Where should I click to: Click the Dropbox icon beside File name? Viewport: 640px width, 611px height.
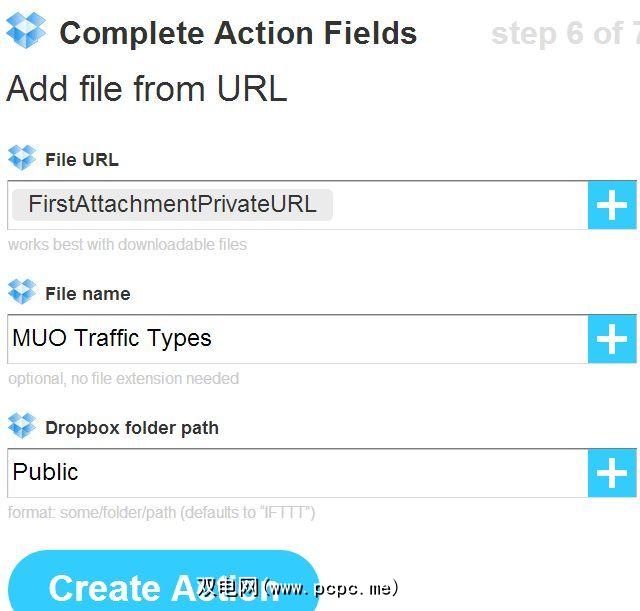[x=22, y=292]
